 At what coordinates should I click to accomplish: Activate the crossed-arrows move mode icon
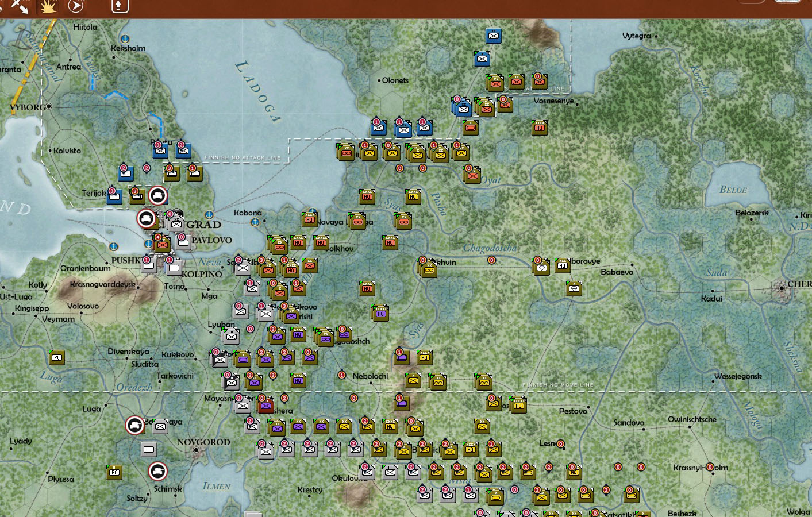[x=20, y=6]
